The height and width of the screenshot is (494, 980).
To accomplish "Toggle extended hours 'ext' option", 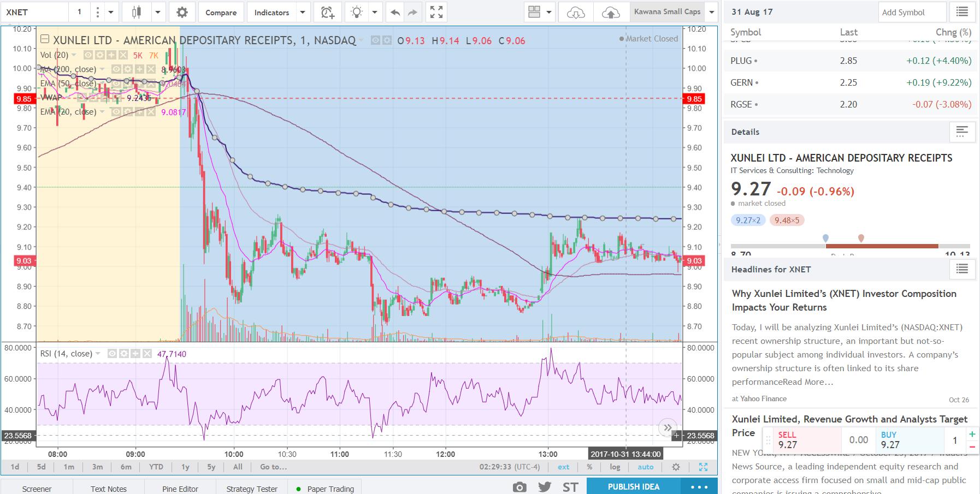I will point(563,467).
